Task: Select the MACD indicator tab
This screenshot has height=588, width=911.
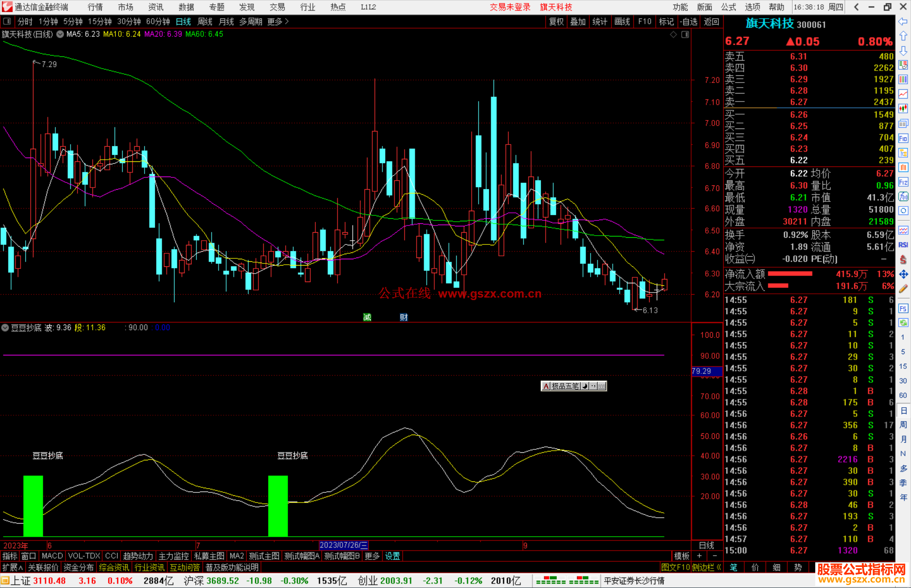Action: click(52, 556)
